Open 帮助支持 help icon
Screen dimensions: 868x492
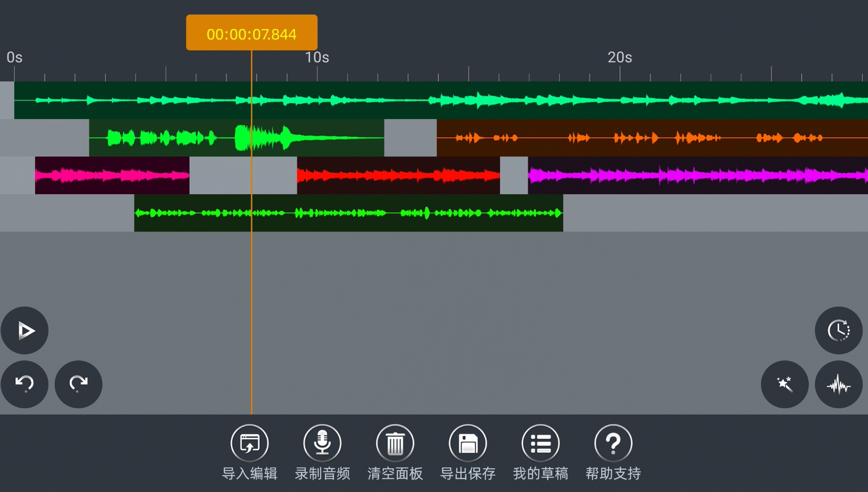(613, 443)
